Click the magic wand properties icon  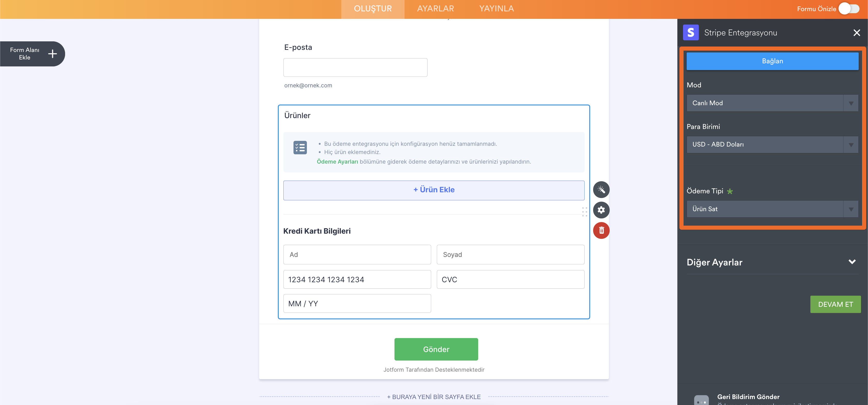tap(601, 189)
